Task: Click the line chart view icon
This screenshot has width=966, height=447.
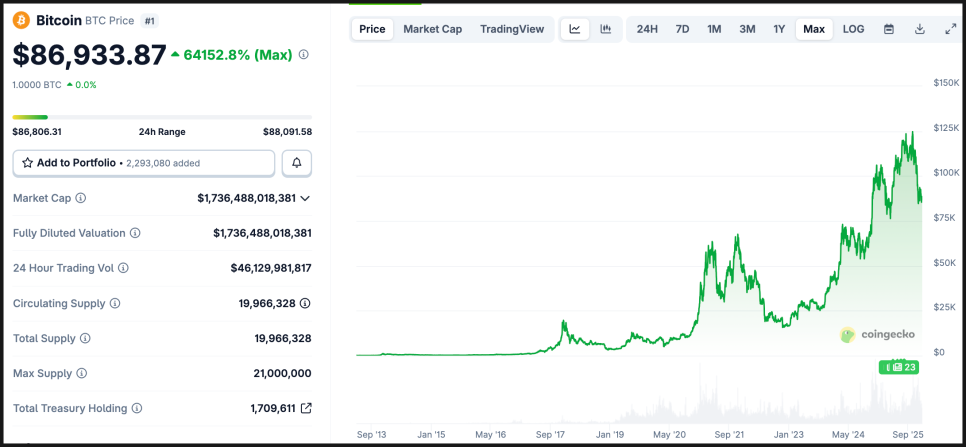Action: click(575, 29)
